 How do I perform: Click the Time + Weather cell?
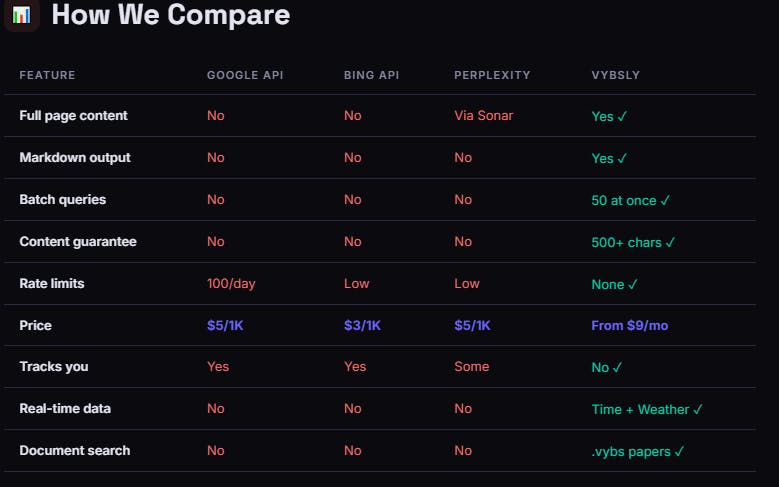[x=647, y=409]
